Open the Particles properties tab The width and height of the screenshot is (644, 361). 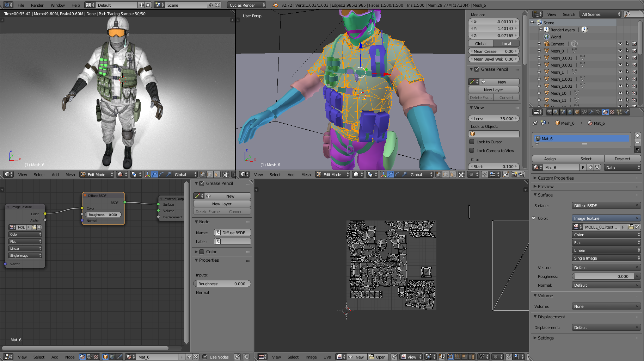click(x=619, y=112)
